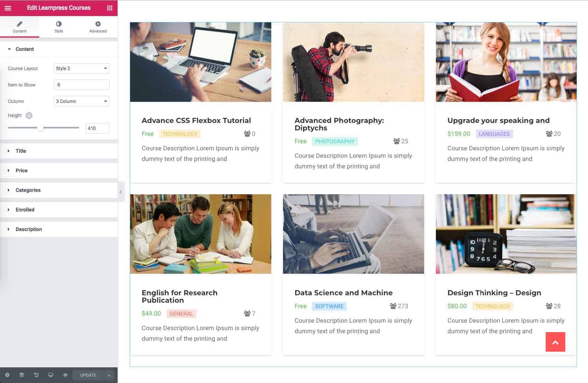Click the UPDATE button
This screenshot has width=588, height=383.
[88, 375]
